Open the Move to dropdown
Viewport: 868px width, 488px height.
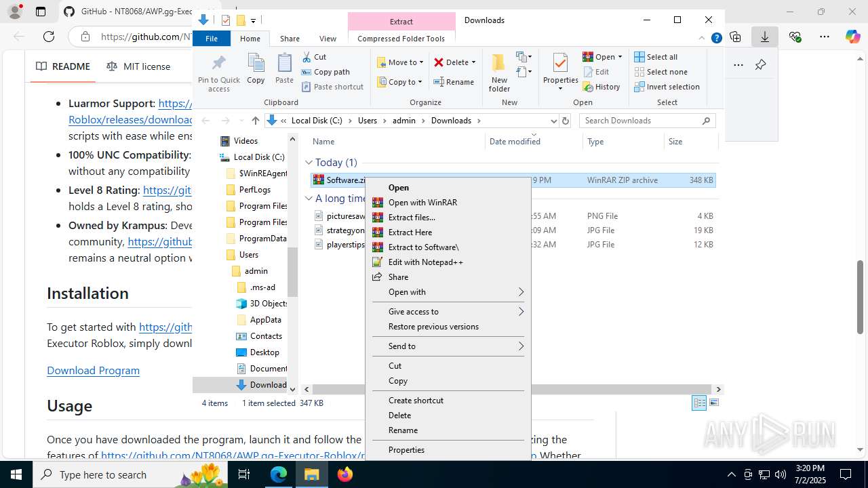[400, 62]
